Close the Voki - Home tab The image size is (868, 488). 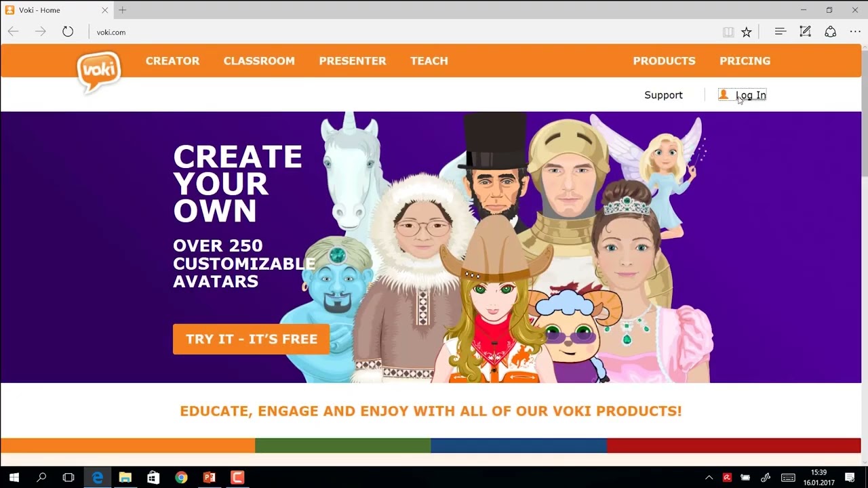(104, 10)
